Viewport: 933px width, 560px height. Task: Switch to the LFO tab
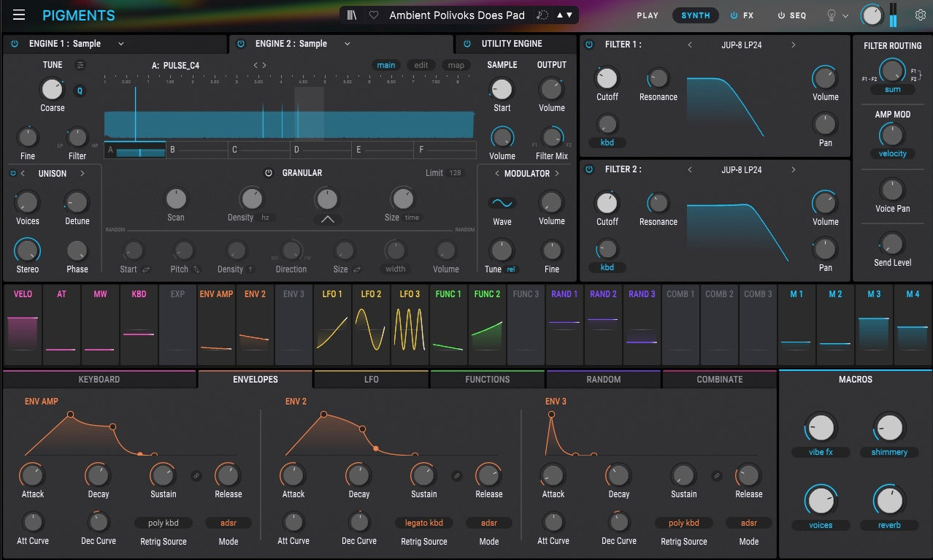coord(371,380)
